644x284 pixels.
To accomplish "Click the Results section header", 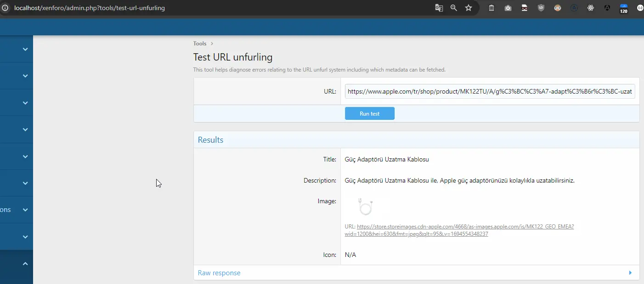I will click(x=416, y=140).
